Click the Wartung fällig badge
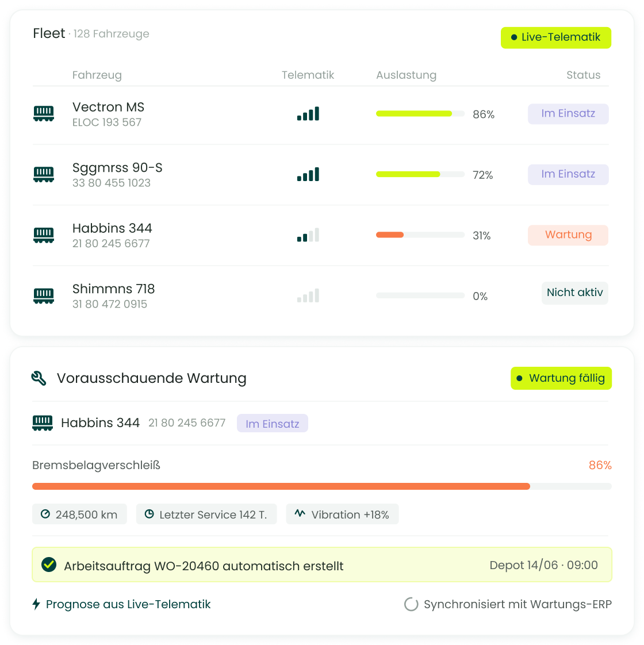 [x=561, y=378]
